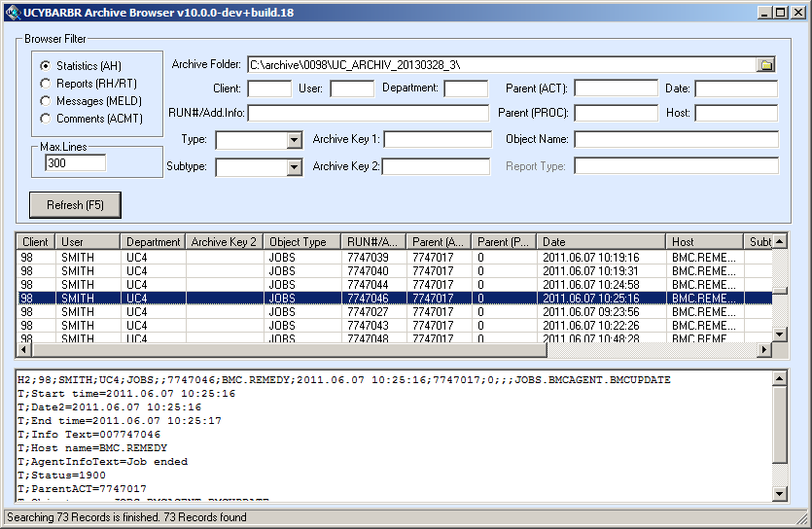Viewport: 812px width, 529px height.
Task: Select row with RUN# 7747027
Action: pyautogui.click(x=395, y=311)
